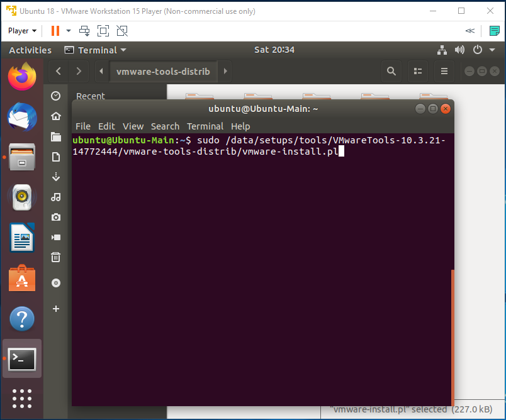Open Ubuntu Software from the dock
Image resolution: width=506 pixels, height=420 pixels.
click(22, 278)
